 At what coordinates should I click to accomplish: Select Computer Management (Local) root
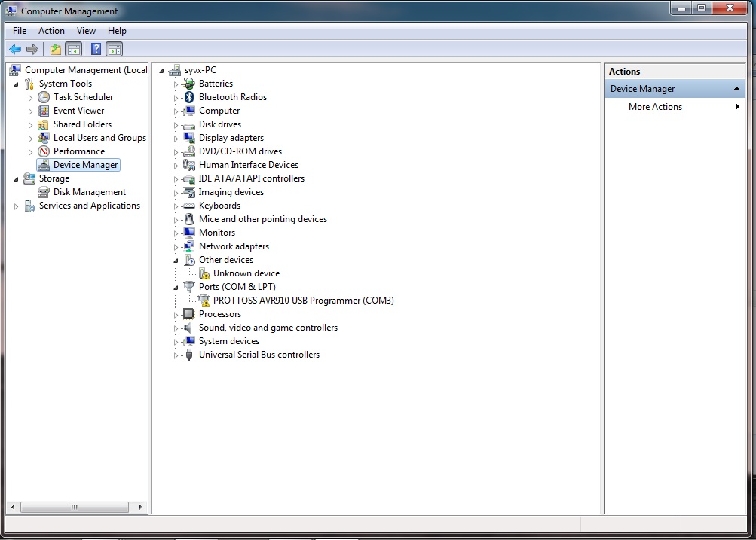86,70
